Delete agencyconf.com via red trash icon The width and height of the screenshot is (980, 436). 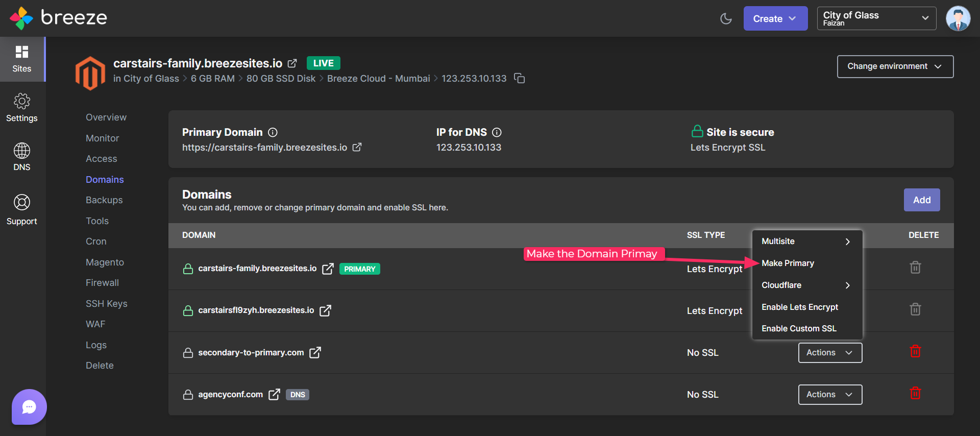pos(915,393)
